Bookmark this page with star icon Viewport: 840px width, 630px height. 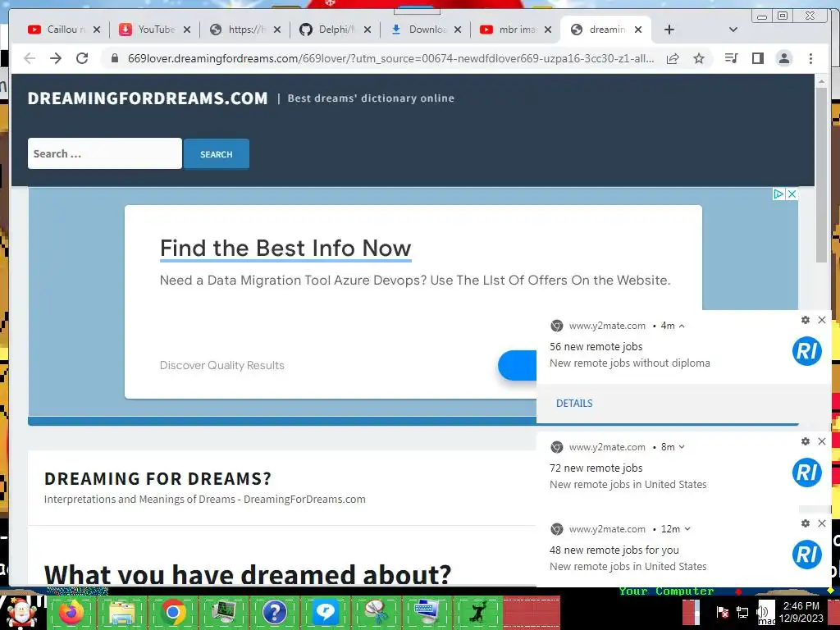point(699,58)
